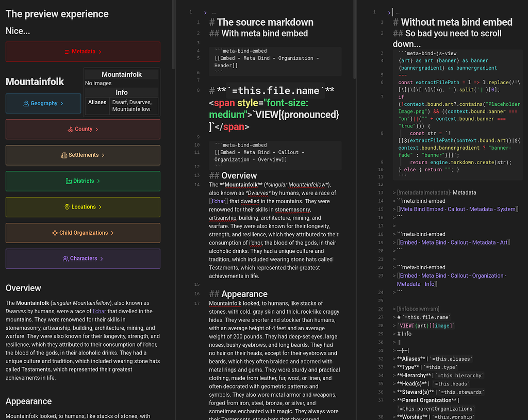This screenshot has width=528, height=420.
Task: Click the 'Aliases' cell in the infobox
Action: pos(97,102)
